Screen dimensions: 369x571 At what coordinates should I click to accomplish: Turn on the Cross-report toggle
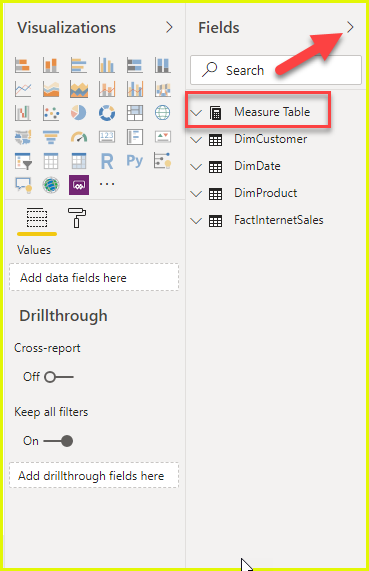pyautogui.click(x=59, y=377)
